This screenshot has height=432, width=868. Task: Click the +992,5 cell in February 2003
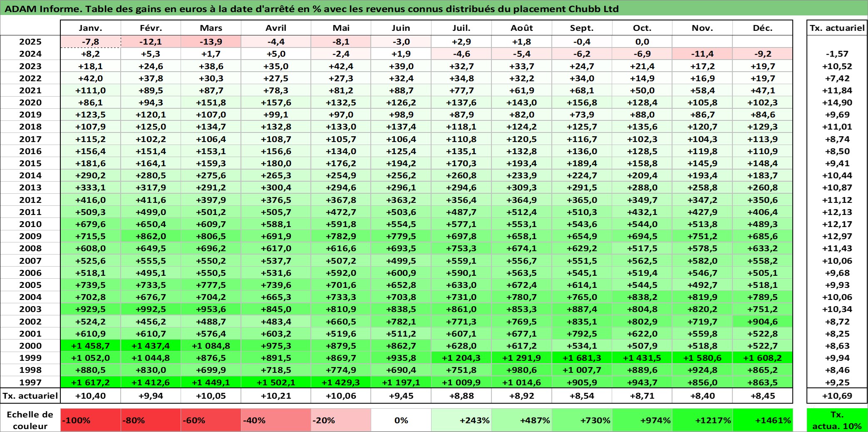(x=151, y=309)
